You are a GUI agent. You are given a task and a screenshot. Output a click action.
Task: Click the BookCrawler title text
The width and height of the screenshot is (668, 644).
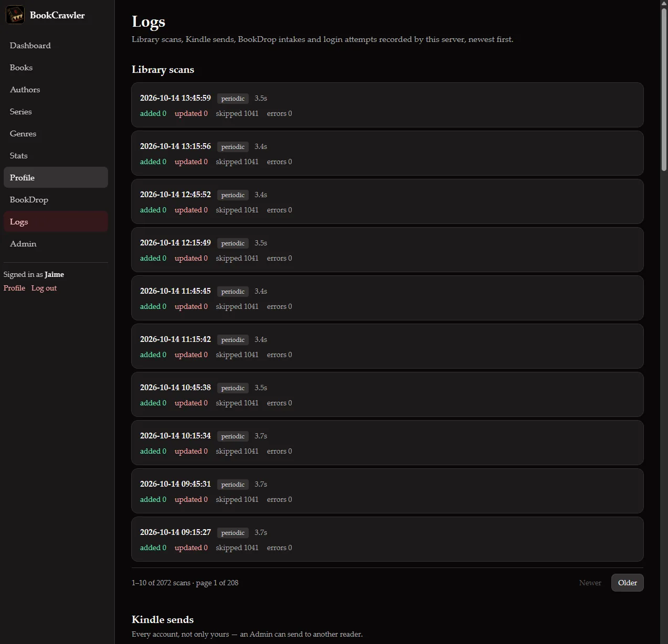tap(57, 15)
